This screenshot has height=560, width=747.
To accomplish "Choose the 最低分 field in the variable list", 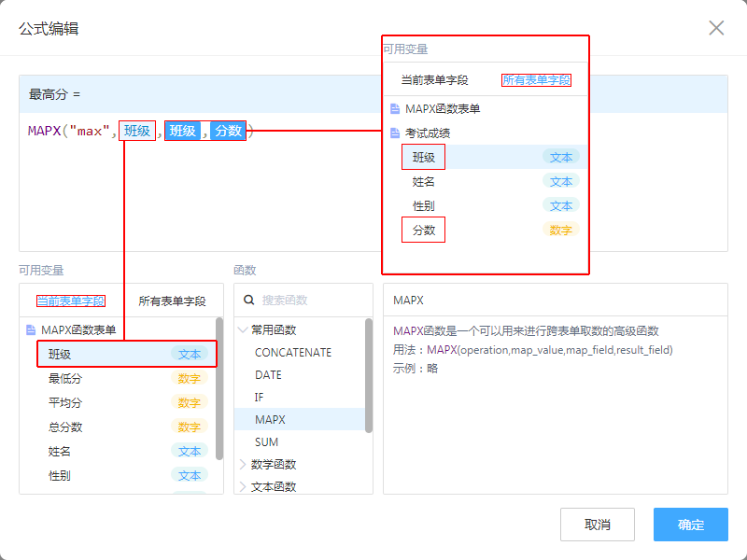I will click(64, 379).
